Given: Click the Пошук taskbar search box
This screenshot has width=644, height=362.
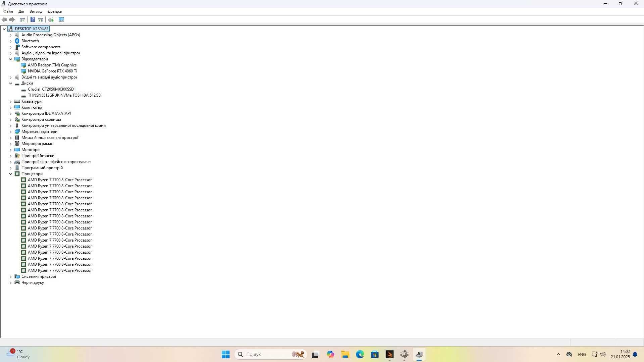Looking at the screenshot, I should [270, 354].
